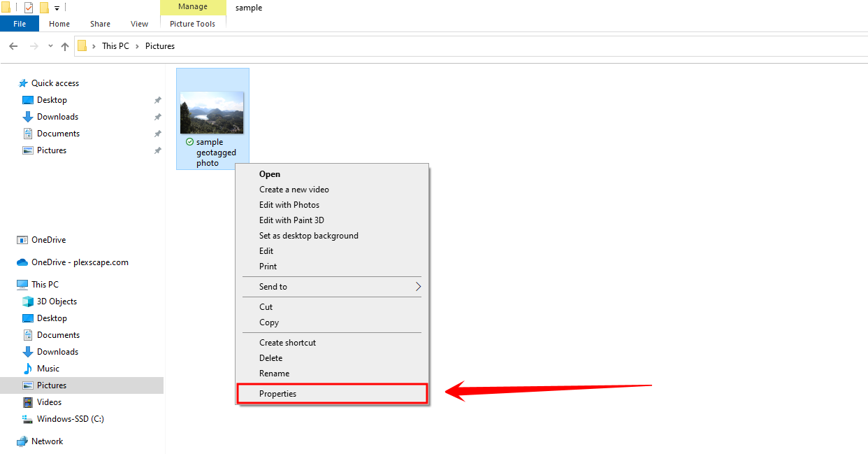Switch to the Share ribbon tab
The width and height of the screenshot is (868, 454).
click(100, 24)
